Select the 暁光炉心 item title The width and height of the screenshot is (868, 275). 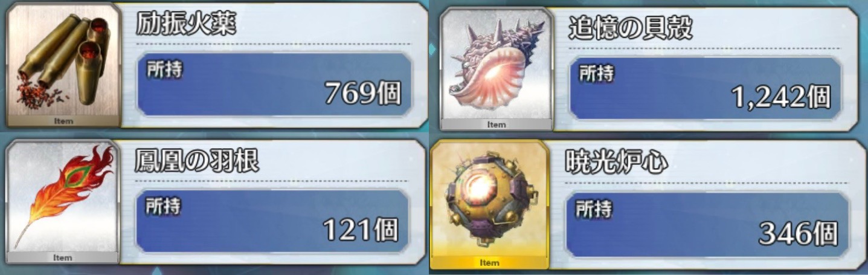coord(616,163)
